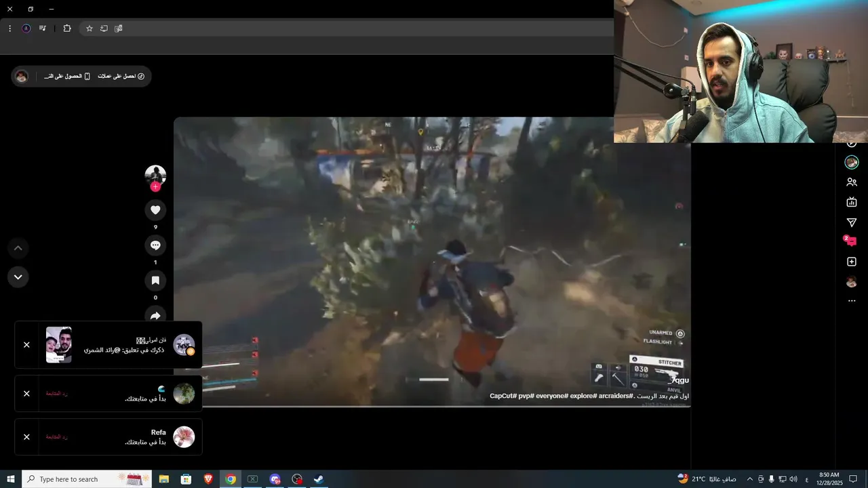Click #arcraiders hashtag in caption
Viewport: 868px width, 488px height.
pos(614,396)
